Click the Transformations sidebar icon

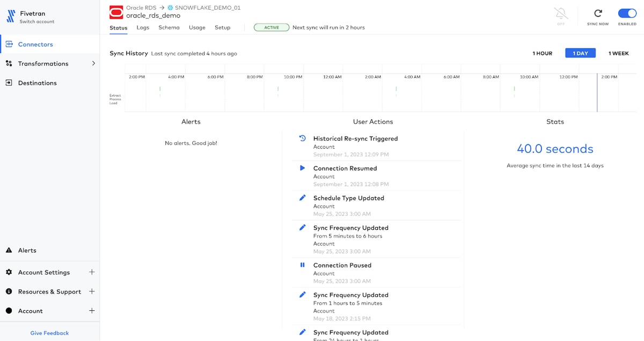tap(9, 63)
